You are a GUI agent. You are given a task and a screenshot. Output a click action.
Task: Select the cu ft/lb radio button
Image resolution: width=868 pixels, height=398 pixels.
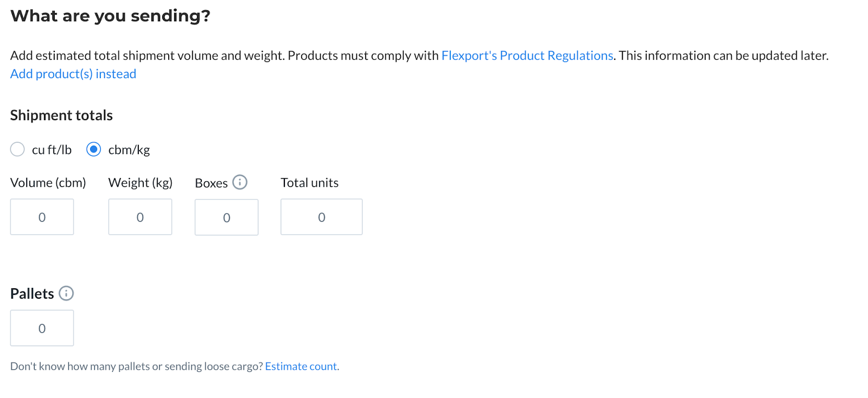17,149
